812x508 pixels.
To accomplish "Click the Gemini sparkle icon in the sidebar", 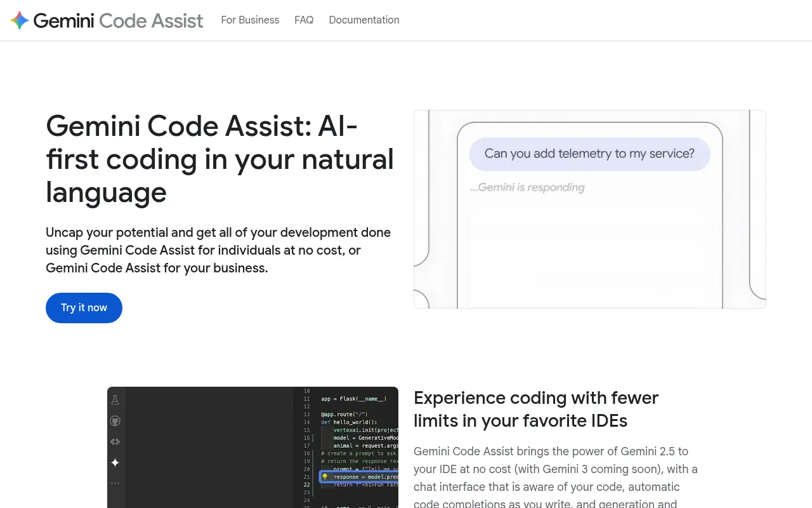I will point(115,462).
